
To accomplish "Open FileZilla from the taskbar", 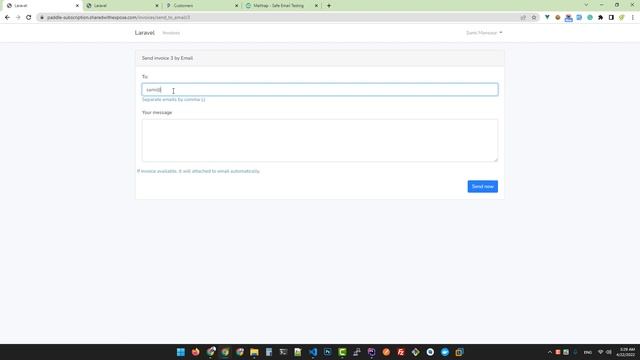I will pos(401,352).
